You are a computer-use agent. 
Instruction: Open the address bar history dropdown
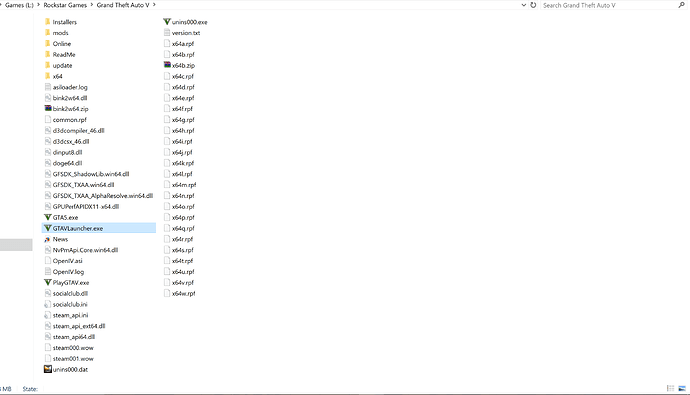[524, 5]
